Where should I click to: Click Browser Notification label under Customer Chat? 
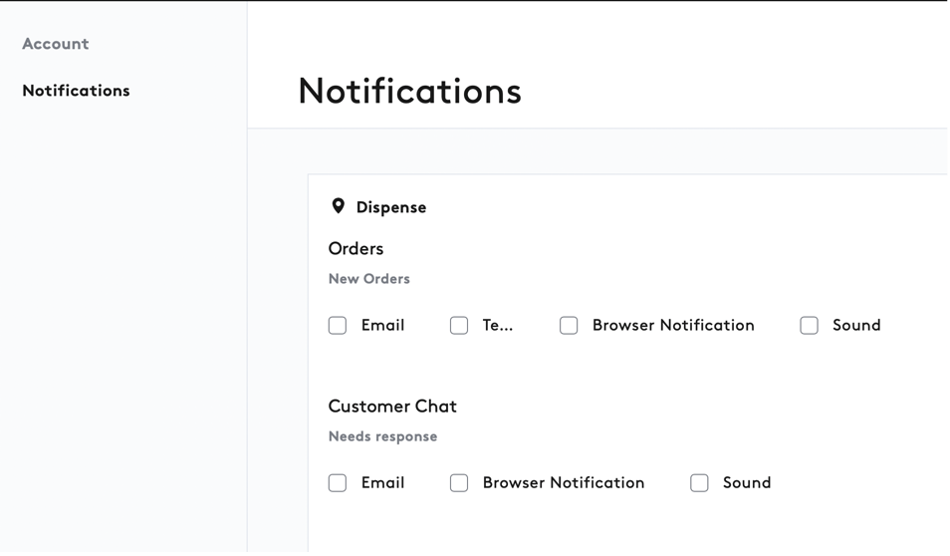click(x=563, y=483)
